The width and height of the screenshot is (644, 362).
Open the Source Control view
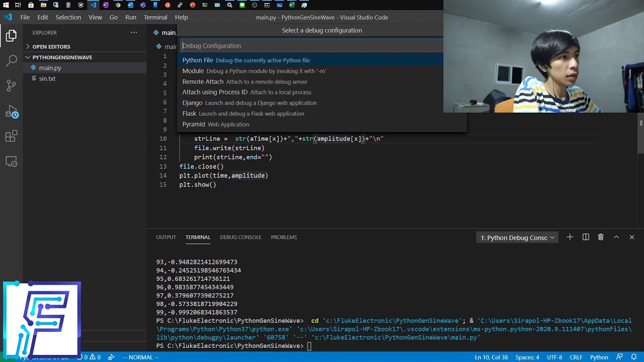coord(11,86)
